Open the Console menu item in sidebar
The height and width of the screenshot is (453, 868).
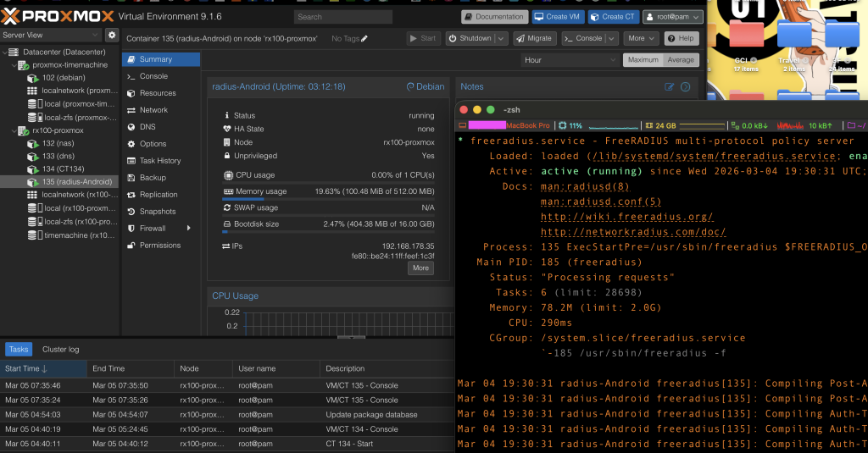(x=153, y=76)
